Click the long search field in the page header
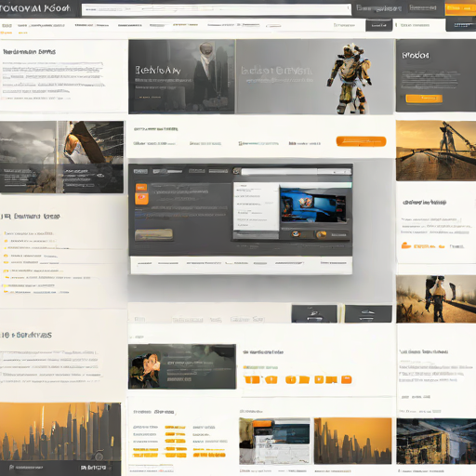 tap(217, 9)
